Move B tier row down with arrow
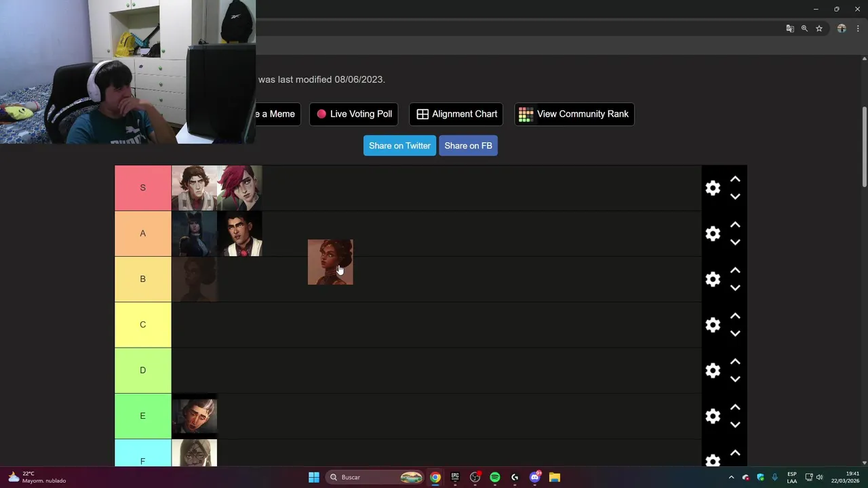Viewport: 868px width, 488px height. point(735,287)
